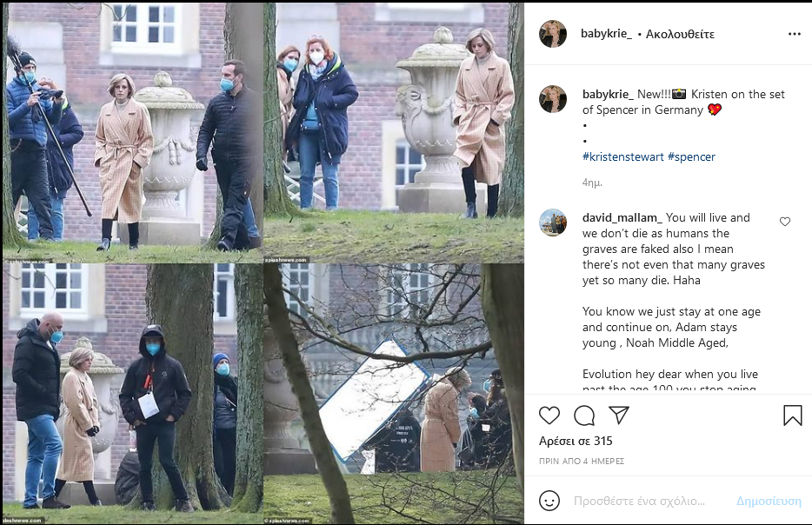The image size is (812, 525).
Task: Click babykrie_ avatar next to caption
Action: 553,99
